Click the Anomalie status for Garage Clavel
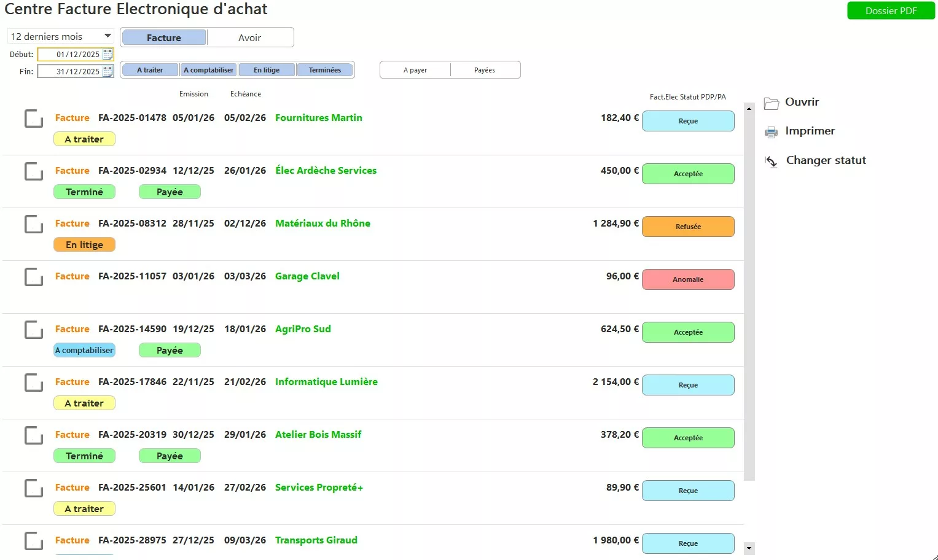Image resolution: width=938 pixels, height=560 pixels. (688, 279)
